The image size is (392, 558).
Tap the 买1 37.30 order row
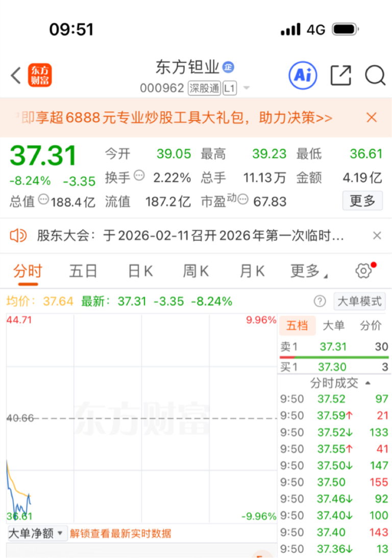click(x=334, y=367)
